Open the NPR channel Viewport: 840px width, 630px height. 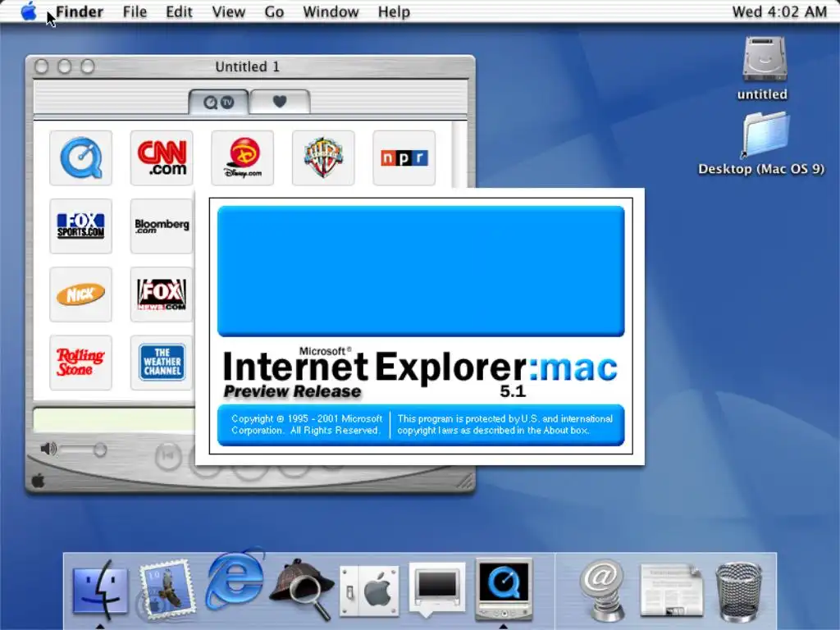pyautogui.click(x=404, y=158)
